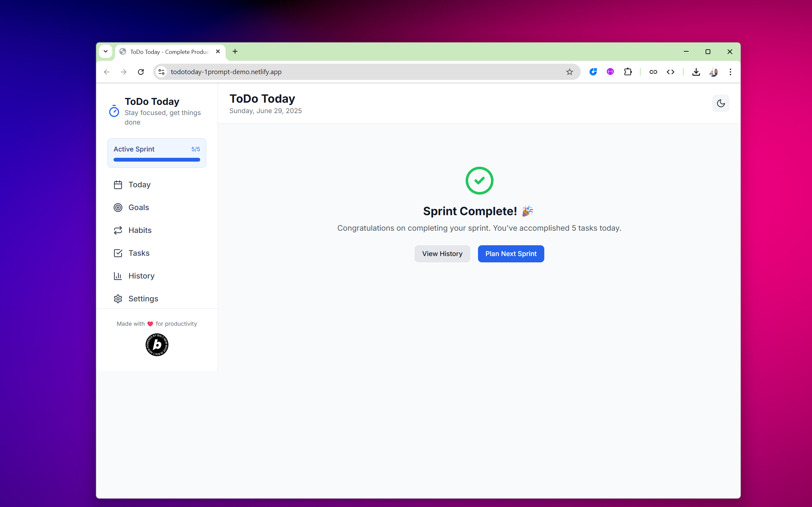The height and width of the screenshot is (507, 812).
Task: Open the Goals target icon
Action: [118, 208]
